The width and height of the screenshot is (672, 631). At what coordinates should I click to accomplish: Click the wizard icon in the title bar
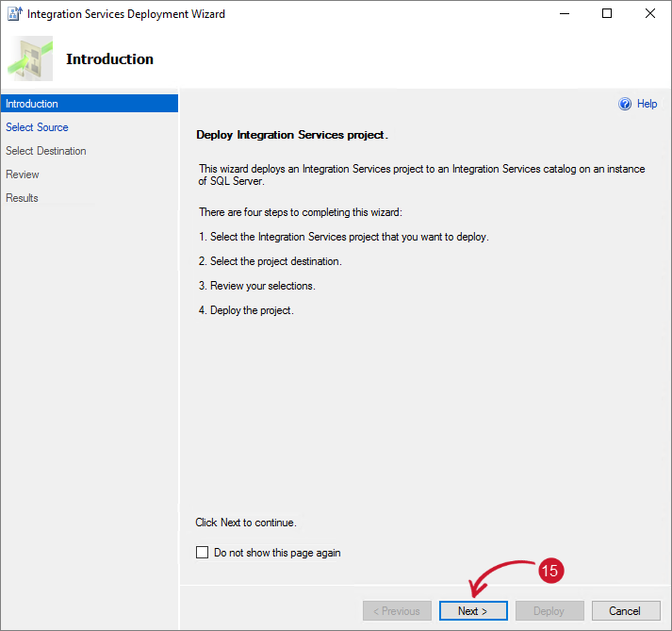tap(14, 14)
